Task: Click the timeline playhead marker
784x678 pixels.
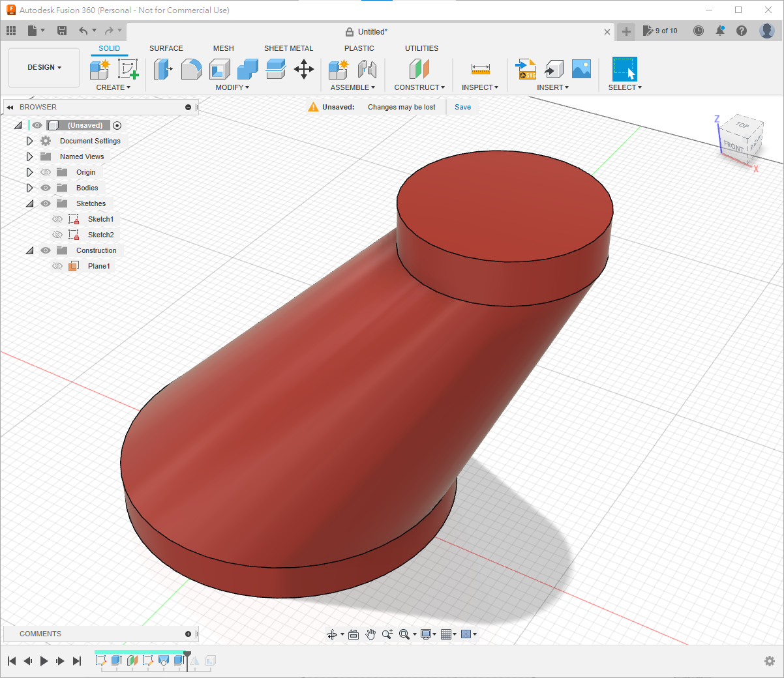Action: click(187, 655)
